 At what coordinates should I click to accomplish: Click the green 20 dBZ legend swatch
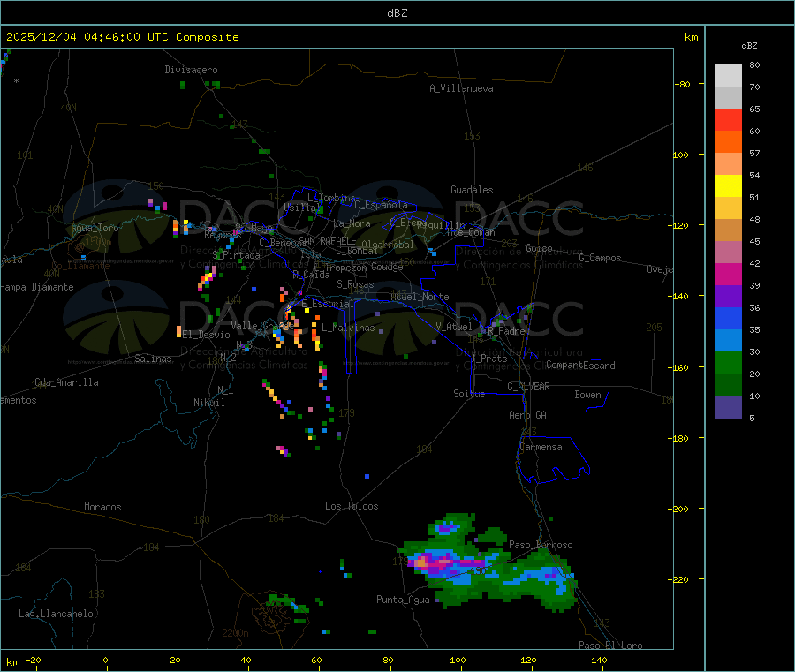[x=728, y=362]
